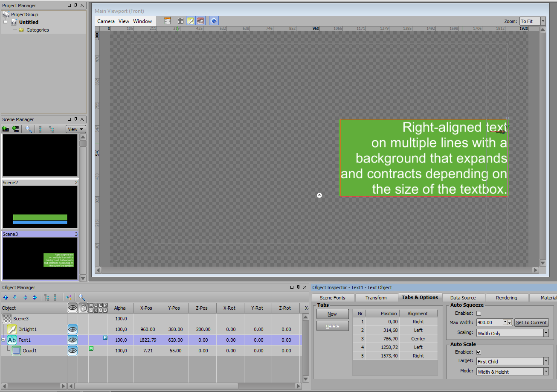Open the Target First Child dropdown
557x392 pixels.
(x=513, y=361)
